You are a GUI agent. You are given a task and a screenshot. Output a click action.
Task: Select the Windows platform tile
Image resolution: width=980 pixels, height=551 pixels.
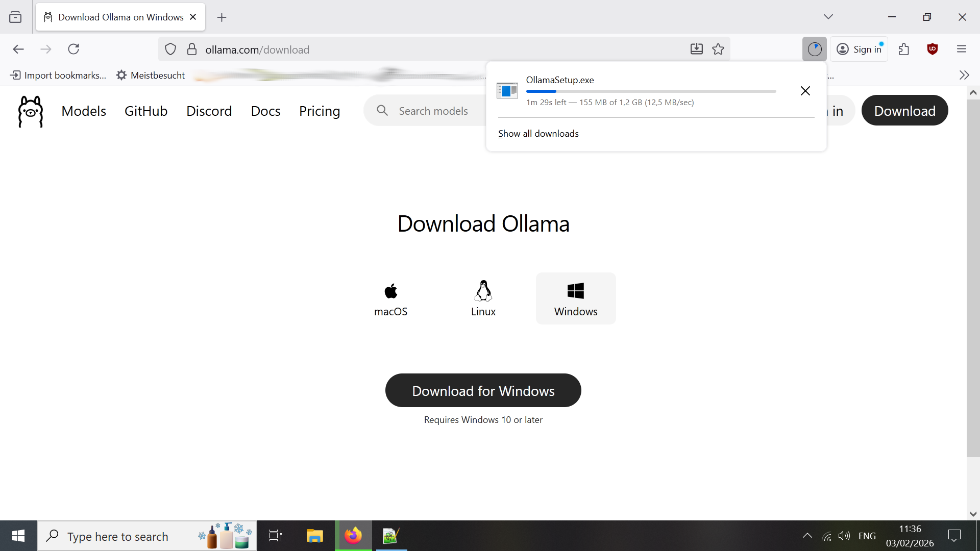(x=575, y=298)
